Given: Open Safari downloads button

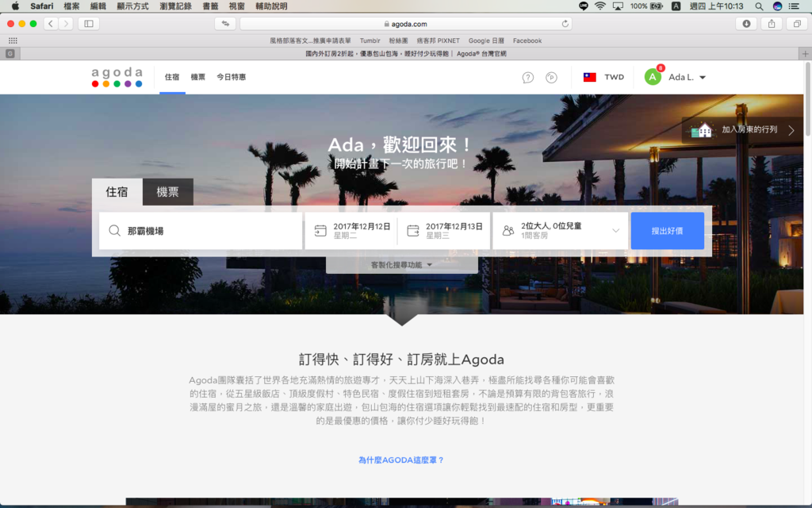Looking at the screenshot, I should point(746,23).
